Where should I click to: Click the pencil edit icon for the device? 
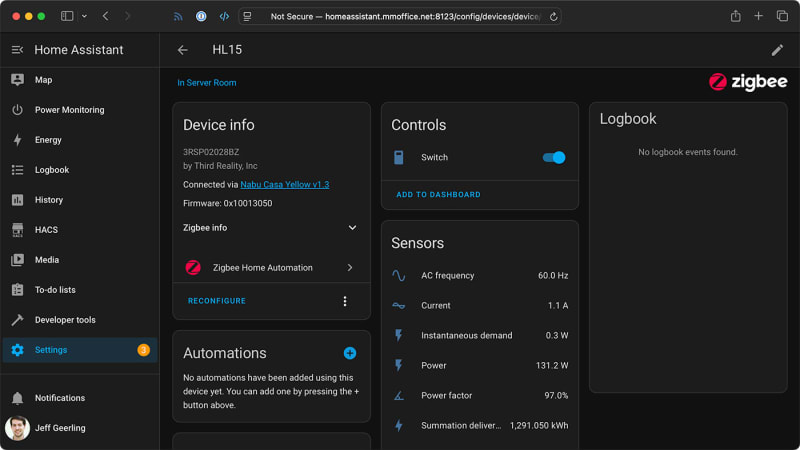click(777, 50)
